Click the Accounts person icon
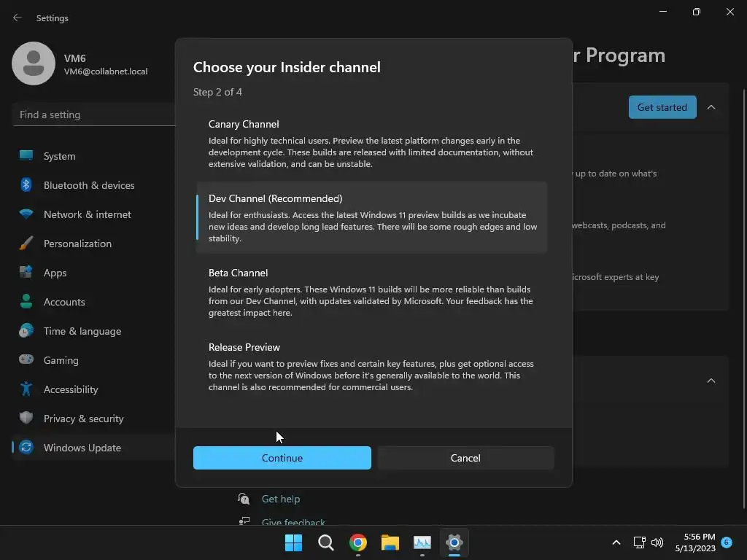 tap(26, 301)
